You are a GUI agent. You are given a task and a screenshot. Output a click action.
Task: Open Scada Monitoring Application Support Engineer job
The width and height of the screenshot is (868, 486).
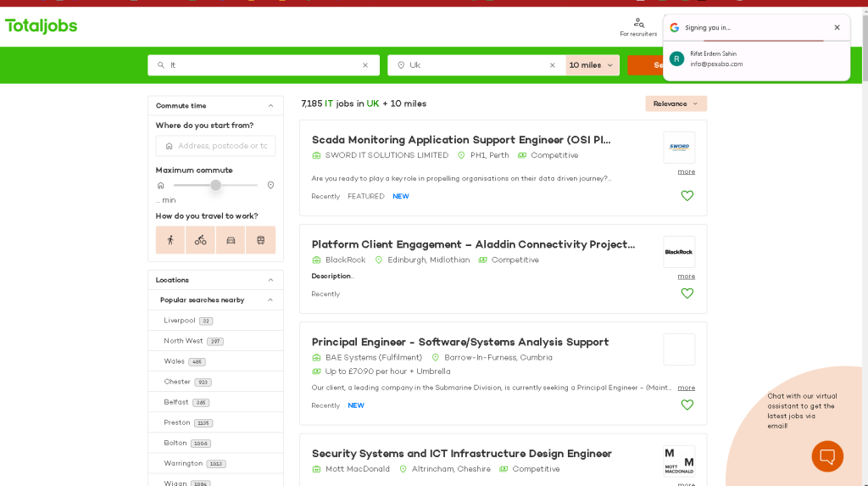coord(461,140)
